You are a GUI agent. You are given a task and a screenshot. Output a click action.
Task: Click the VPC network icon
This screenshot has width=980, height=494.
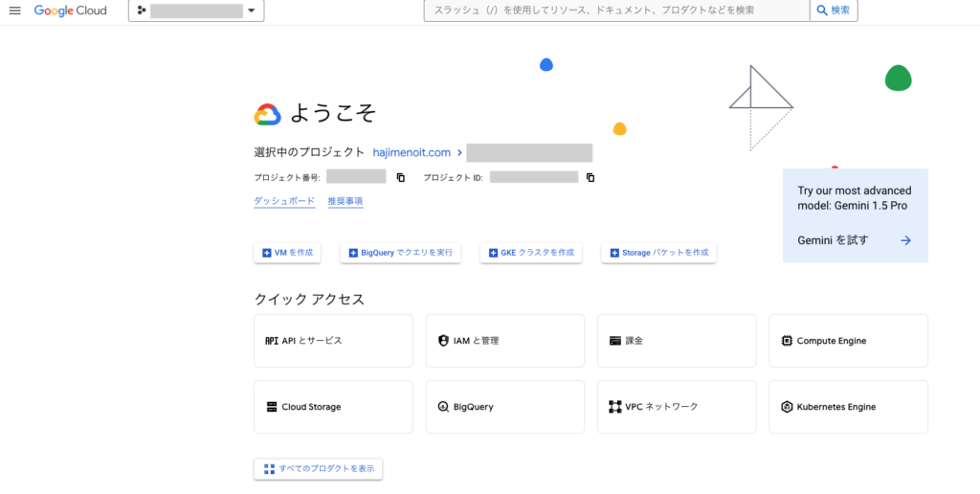(x=615, y=407)
